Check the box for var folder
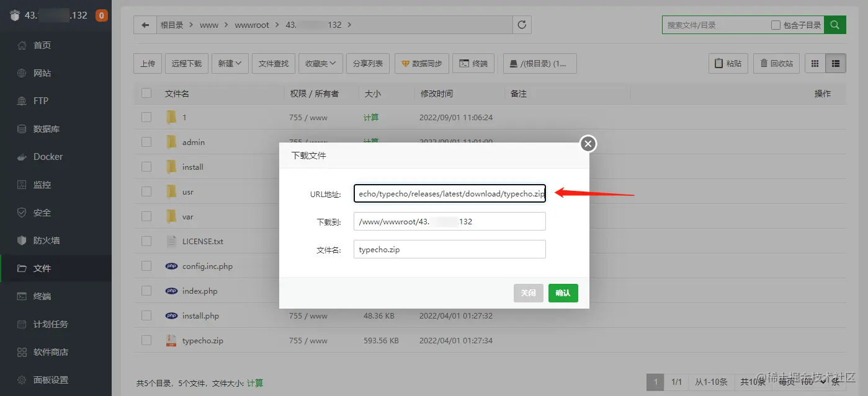The image size is (868, 396). point(146,216)
